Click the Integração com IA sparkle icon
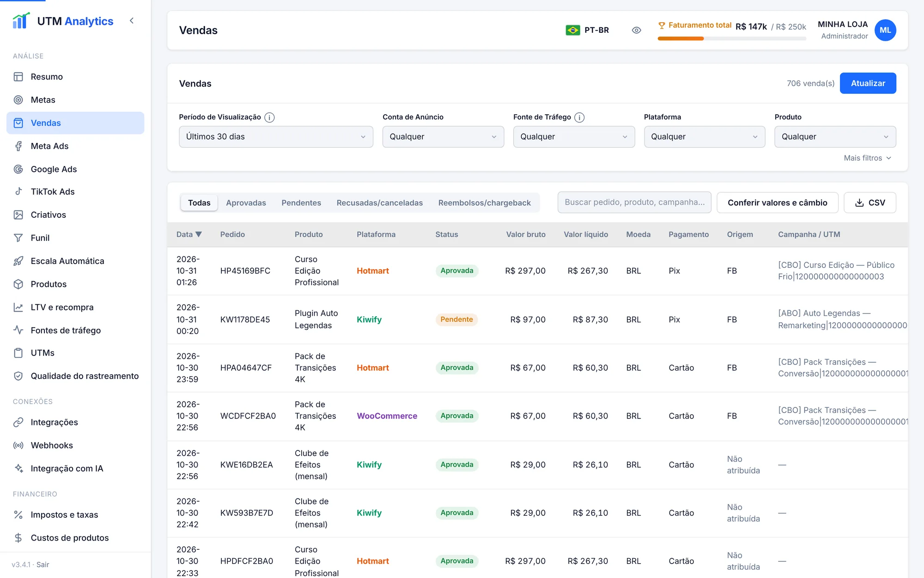Screen dimensions: 924x578 coord(18,468)
